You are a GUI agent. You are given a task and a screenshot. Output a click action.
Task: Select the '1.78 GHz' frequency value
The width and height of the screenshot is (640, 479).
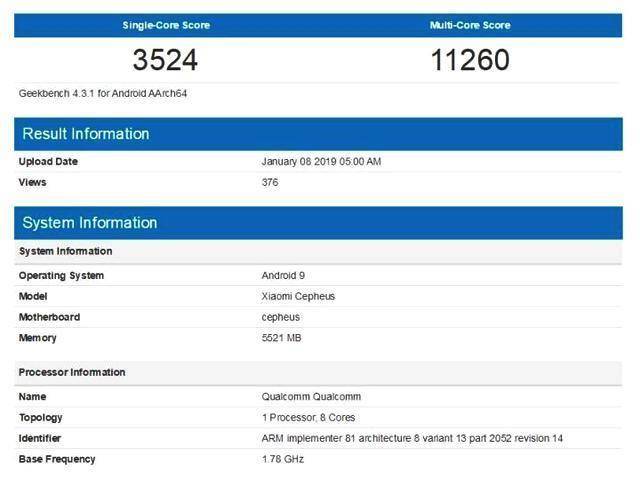283,459
